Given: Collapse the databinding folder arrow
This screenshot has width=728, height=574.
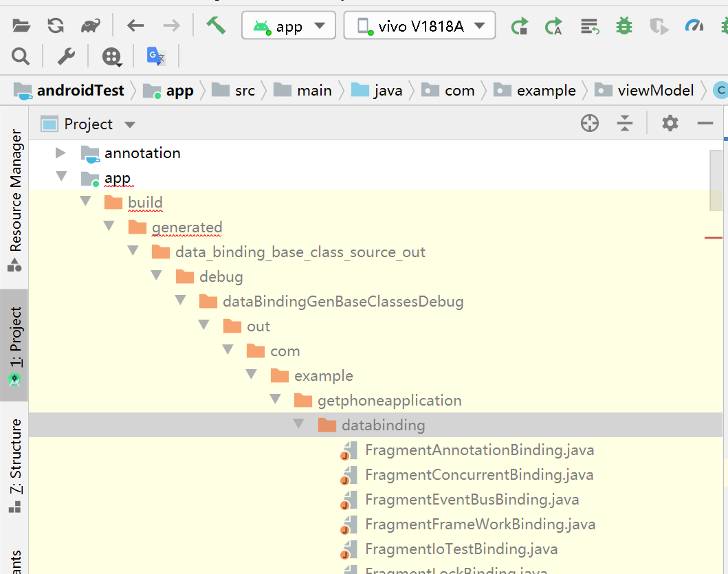Looking at the screenshot, I should (298, 423).
